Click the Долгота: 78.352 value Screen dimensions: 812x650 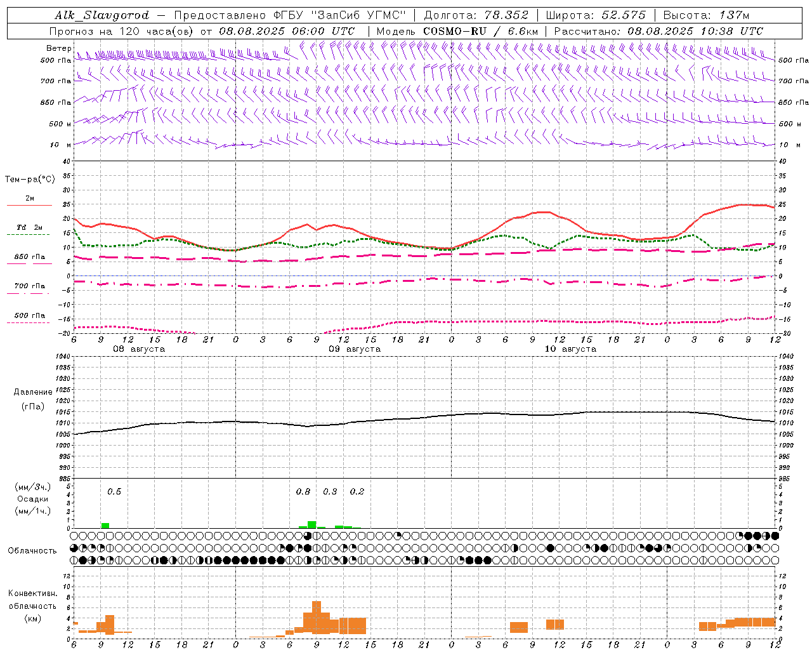[x=475, y=15]
